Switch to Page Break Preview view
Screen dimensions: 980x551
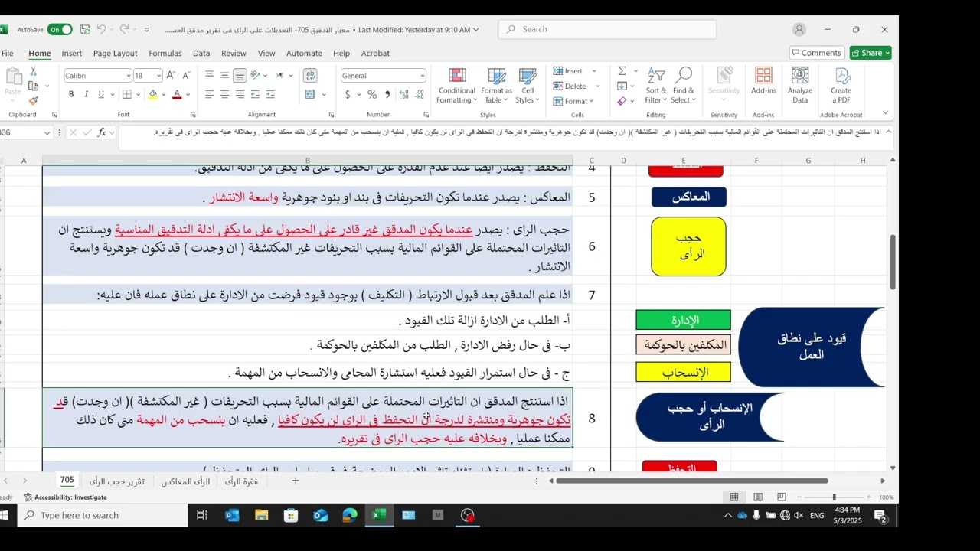[782, 497]
